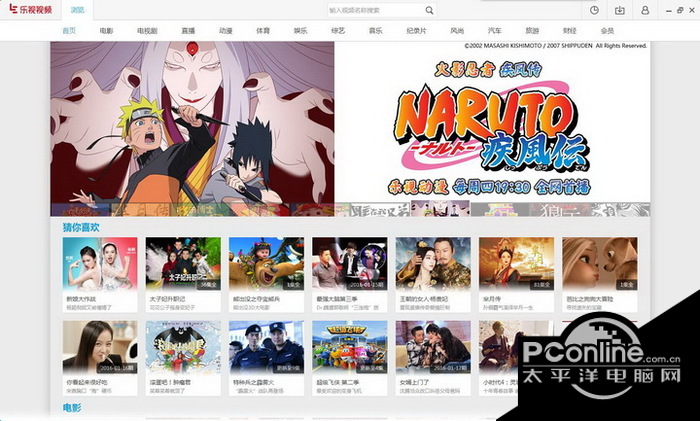
Task: Go to the 纪录片 channel
Action: click(x=416, y=31)
